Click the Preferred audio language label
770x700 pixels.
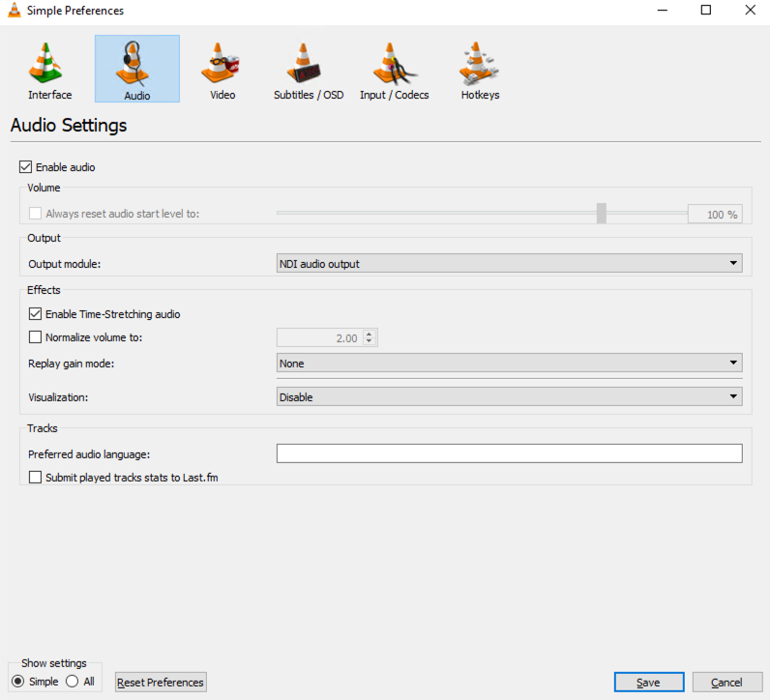pyautogui.click(x=89, y=454)
